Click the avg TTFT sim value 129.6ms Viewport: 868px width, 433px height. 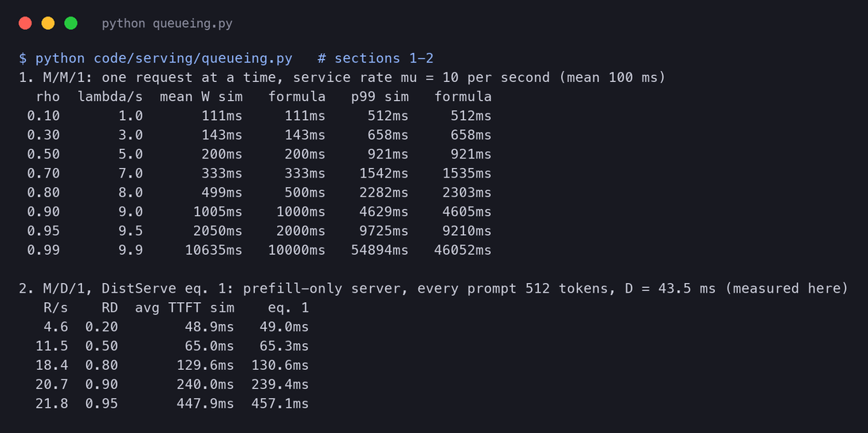click(205, 365)
